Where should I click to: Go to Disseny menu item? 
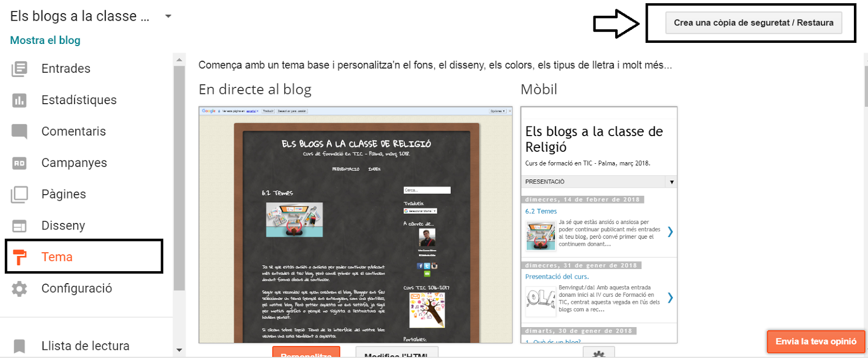63,226
